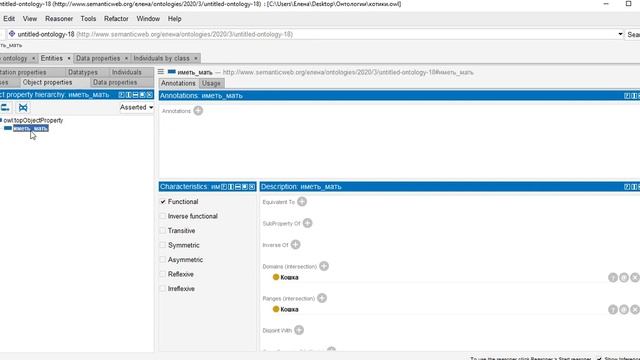Open the Datatypes sub-tab

[x=83, y=72]
